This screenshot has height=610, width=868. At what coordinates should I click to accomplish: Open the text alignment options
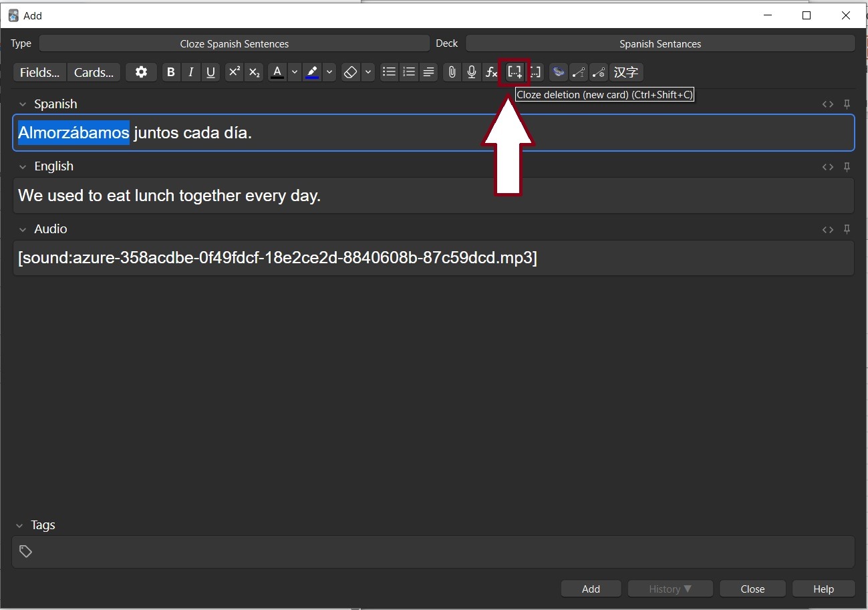coord(428,72)
